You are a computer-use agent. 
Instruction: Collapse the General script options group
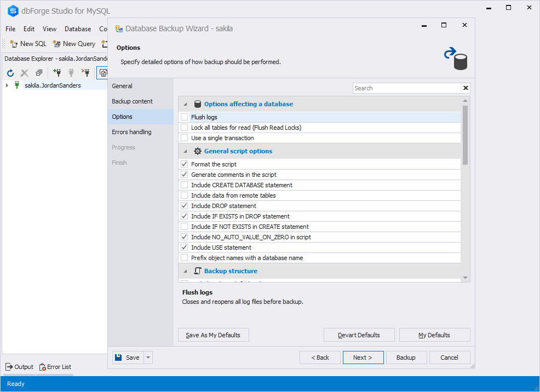tap(185, 151)
